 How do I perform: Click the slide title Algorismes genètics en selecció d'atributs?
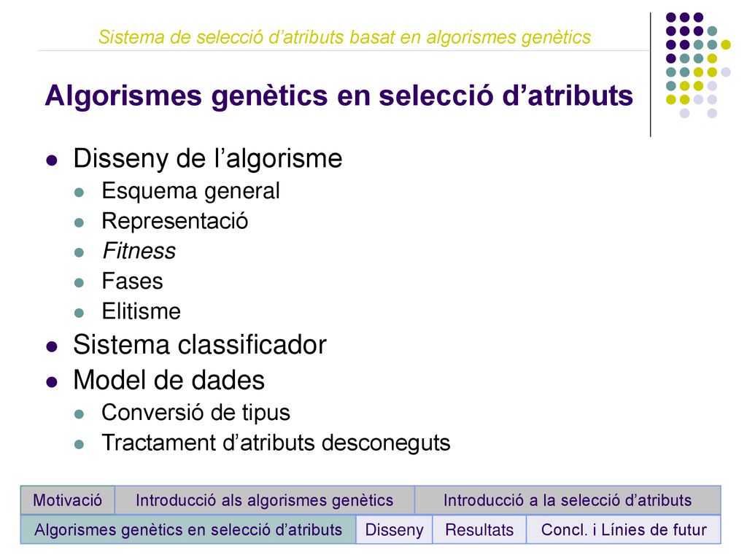pos(338,96)
